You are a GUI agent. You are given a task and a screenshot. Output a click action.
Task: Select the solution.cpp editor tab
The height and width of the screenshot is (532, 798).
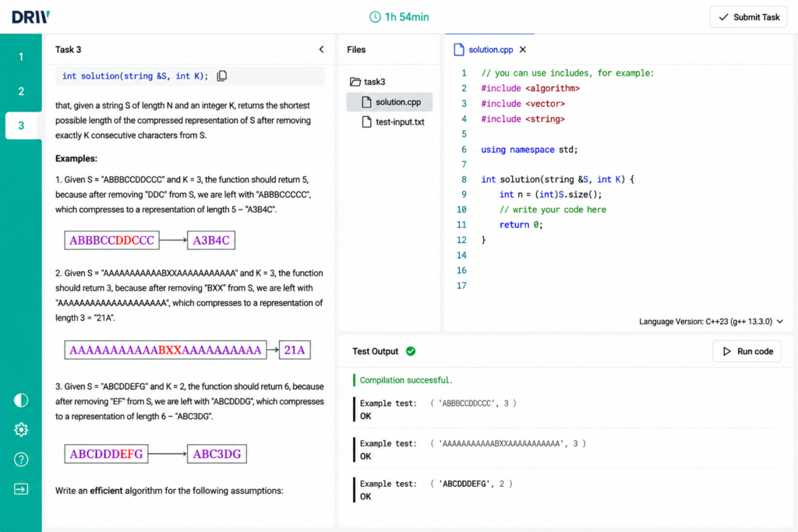click(x=484, y=49)
